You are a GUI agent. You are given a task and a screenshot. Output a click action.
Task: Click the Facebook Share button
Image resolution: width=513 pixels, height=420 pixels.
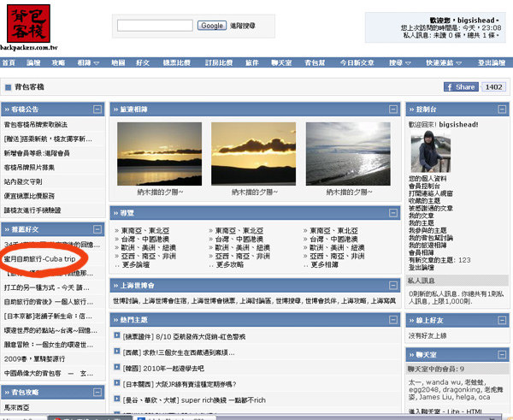click(x=460, y=87)
